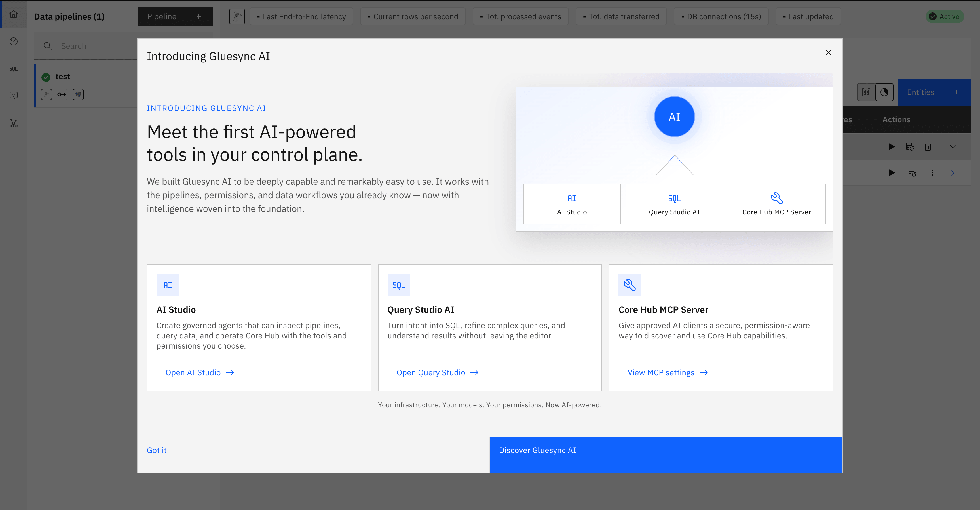Select Core Hub MCP Server diagram tile
The width and height of the screenshot is (980, 510).
pos(776,204)
